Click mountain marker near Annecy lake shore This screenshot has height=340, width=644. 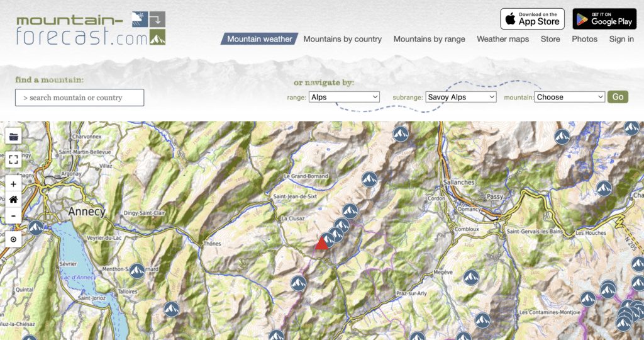click(36, 228)
